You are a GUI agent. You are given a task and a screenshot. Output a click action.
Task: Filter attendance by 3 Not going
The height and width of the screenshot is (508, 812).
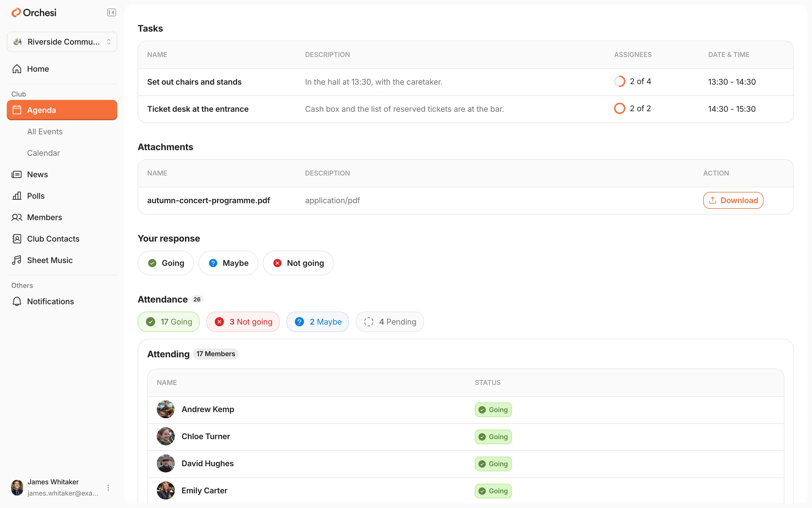[x=243, y=322]
